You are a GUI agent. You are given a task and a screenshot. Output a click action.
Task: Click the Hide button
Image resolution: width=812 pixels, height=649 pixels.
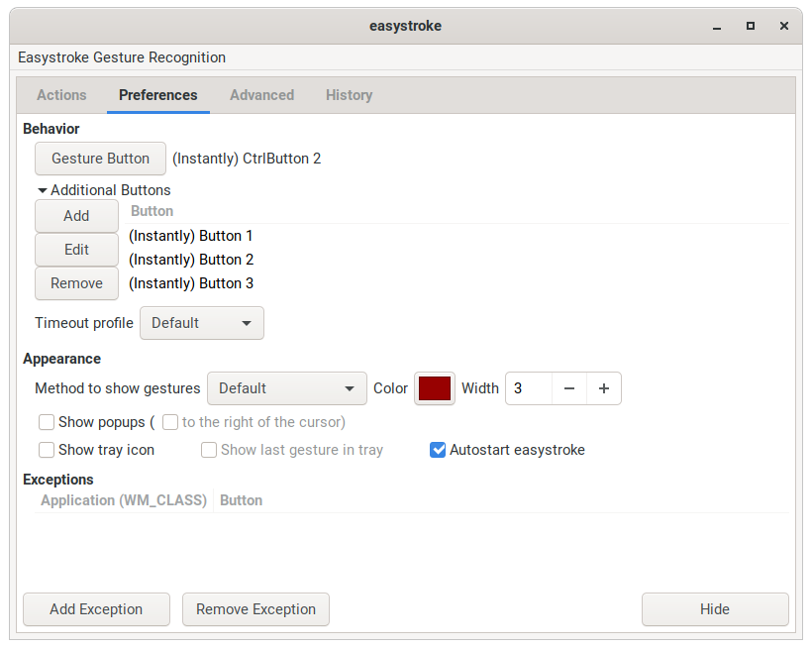[x=715, y=609]
